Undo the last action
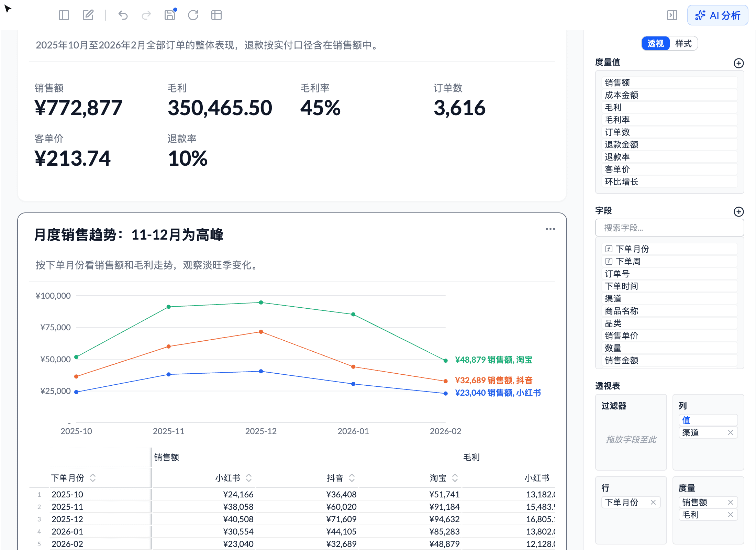756x550 pixels. (x=123, y=15)
